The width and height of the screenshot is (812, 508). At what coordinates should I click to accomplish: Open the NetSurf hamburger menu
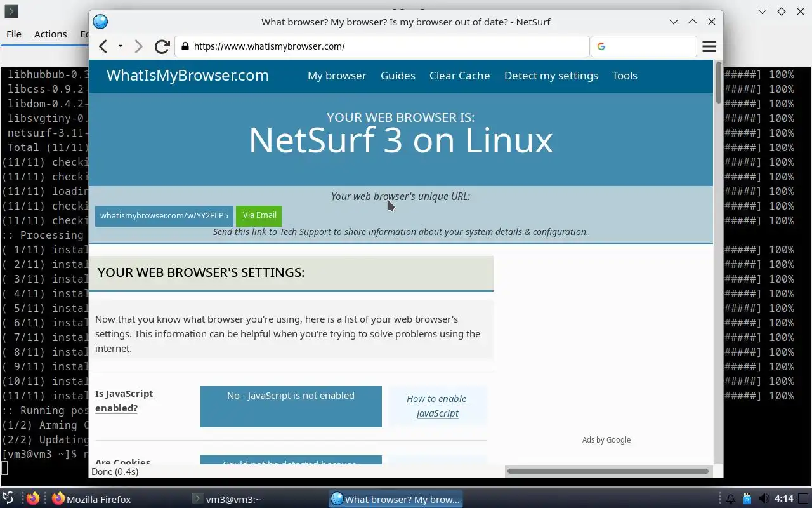709,46
